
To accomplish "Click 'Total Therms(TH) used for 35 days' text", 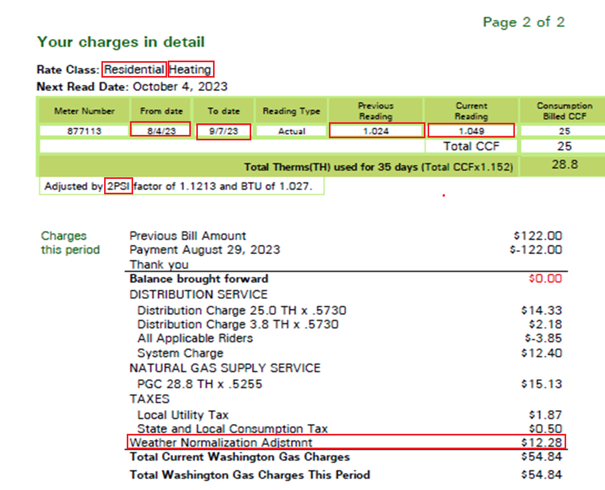I will (x=331, y=167).
